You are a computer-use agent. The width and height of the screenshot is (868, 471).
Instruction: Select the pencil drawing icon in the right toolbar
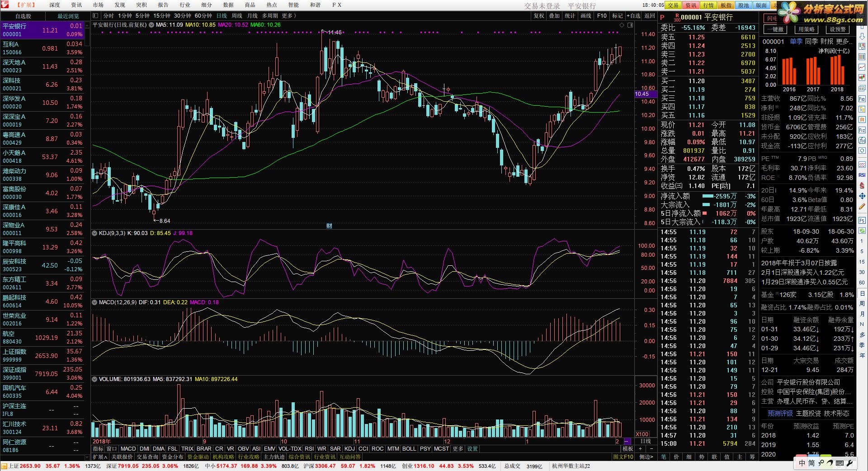coord(862,207)
